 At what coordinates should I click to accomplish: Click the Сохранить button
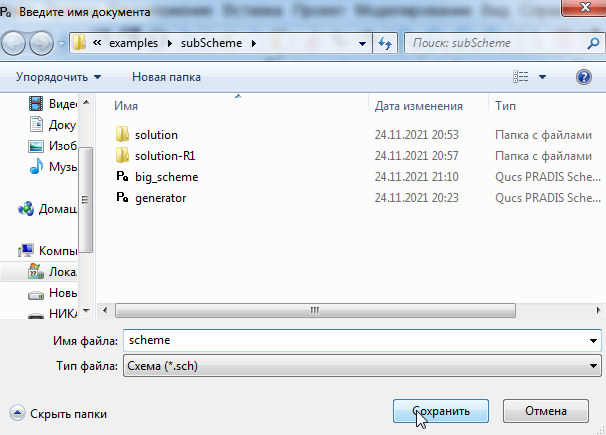click(439, 411)
